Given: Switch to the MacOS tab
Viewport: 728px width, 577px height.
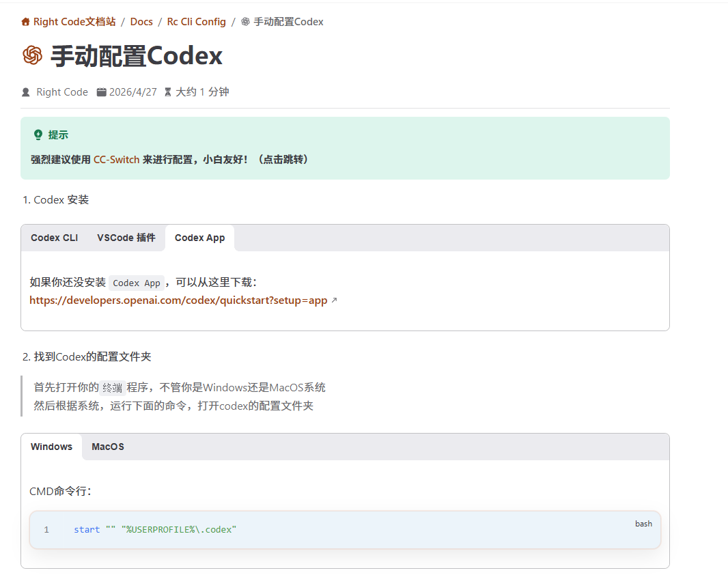Looking at the screenshot, I should 108,447.
